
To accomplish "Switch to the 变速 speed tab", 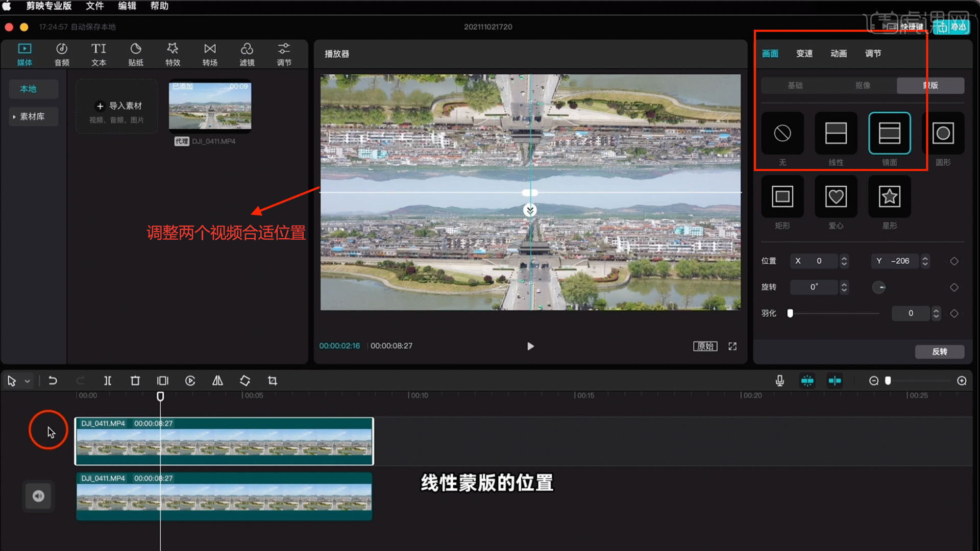I will click(804, 54).
